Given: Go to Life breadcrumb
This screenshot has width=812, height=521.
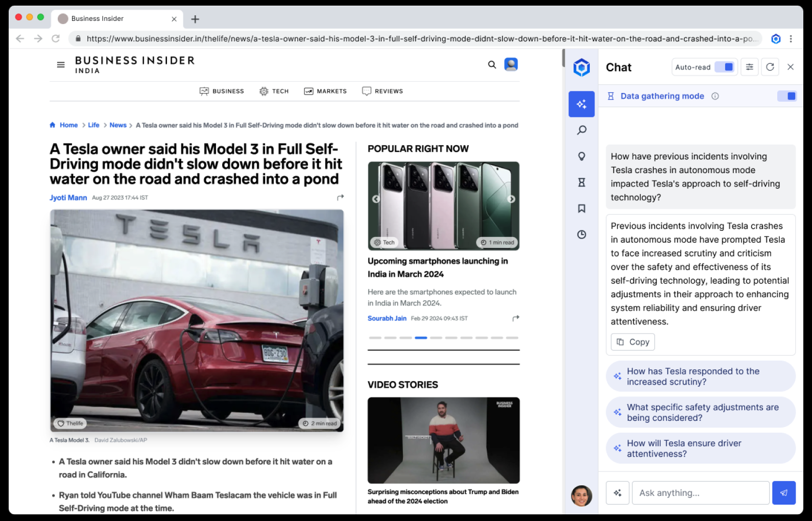Looking at the screenshot, I should click(x=93, y=125).
